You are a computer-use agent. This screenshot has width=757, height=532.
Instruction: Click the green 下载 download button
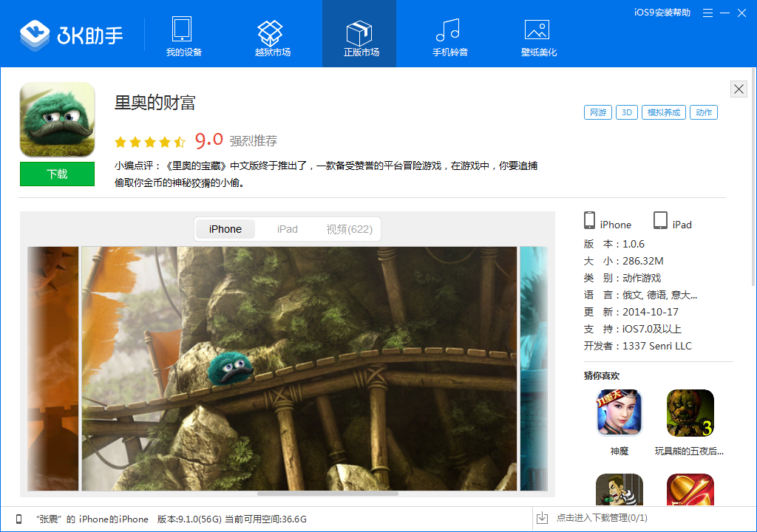pos(57,174)
